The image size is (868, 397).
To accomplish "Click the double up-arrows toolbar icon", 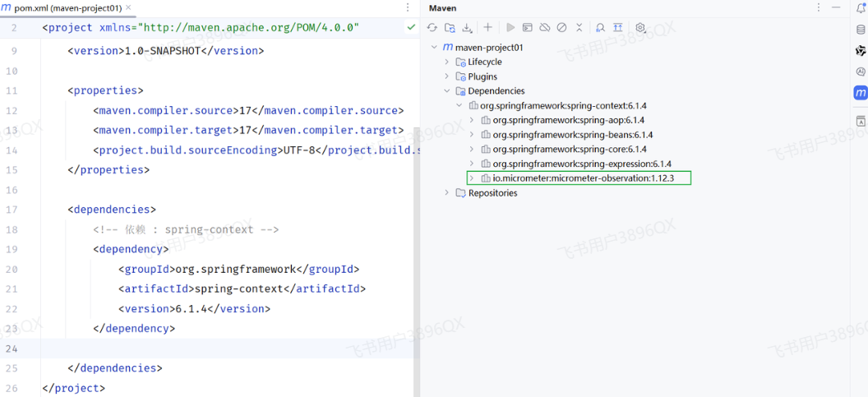I will tap(618, 27).
